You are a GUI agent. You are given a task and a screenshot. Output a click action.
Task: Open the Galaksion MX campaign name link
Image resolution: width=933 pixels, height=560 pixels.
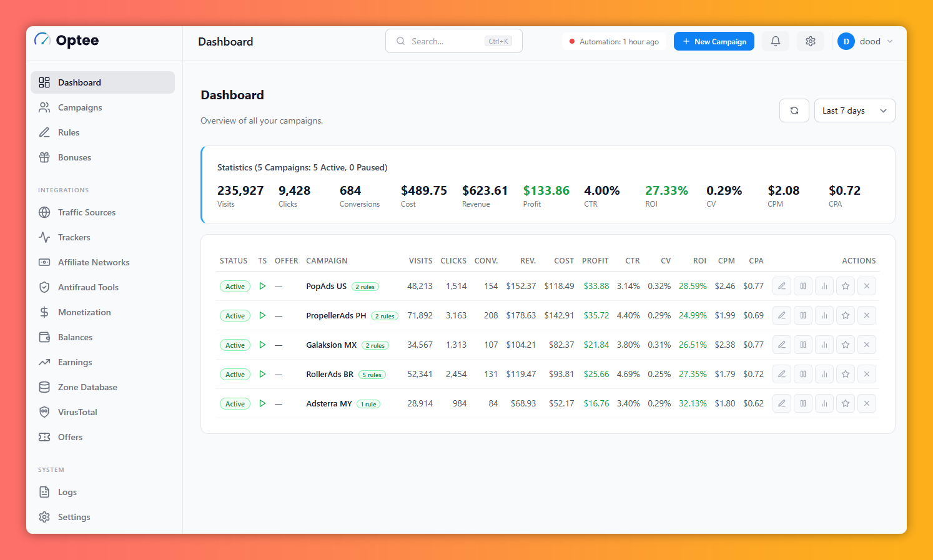click(331, 345)
